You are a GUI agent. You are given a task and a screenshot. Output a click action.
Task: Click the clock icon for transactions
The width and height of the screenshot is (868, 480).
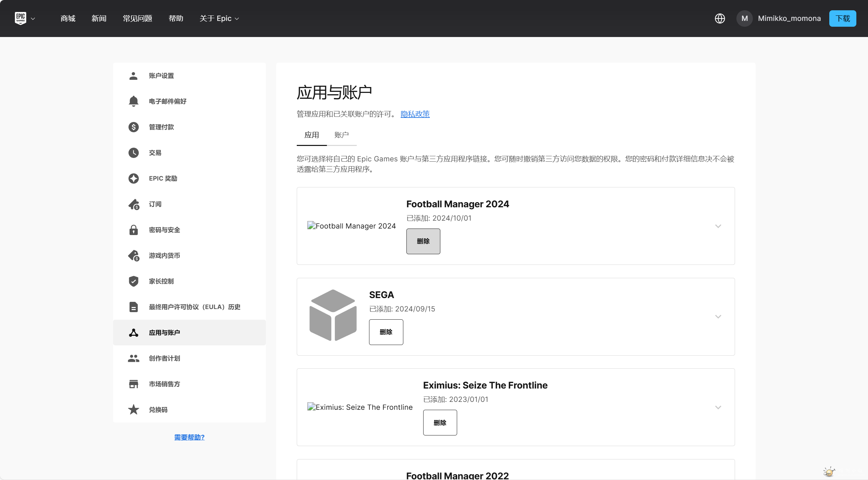point(134,153)
